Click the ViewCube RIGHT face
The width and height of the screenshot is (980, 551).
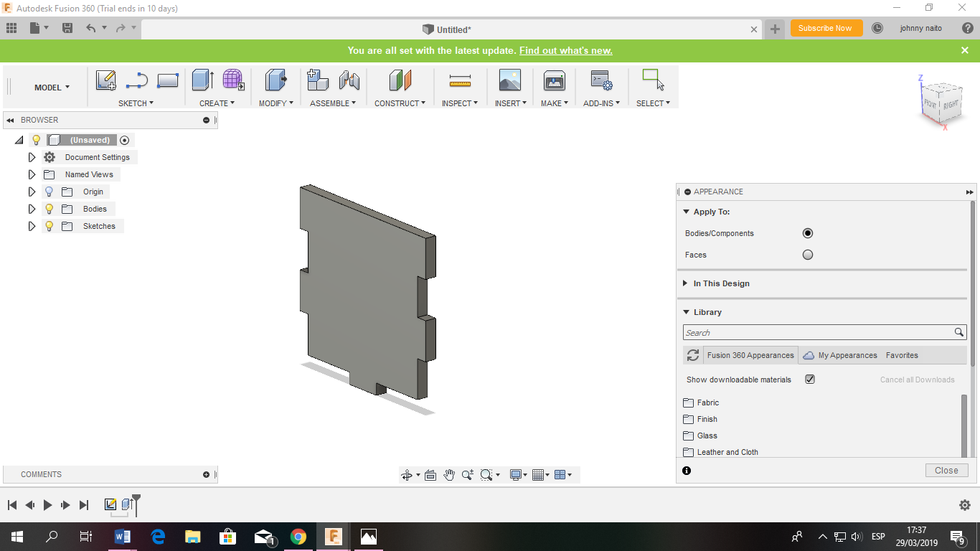click(951, 105)
